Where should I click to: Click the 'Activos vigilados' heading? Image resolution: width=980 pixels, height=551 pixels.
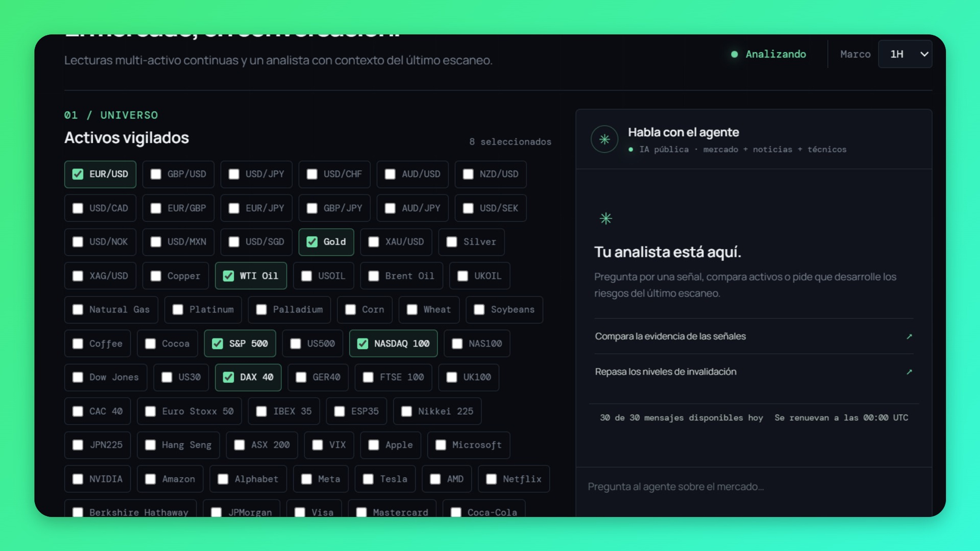127,138
